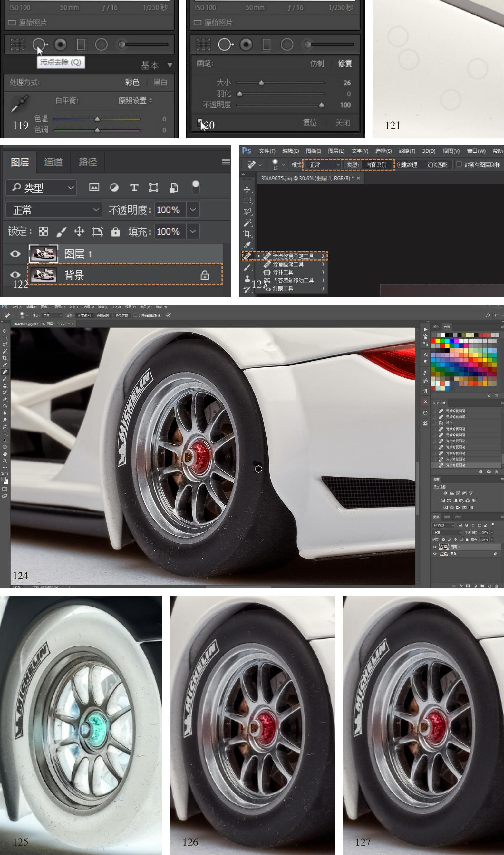Switch to 通道 tab in enlarged Layers panel

point(53,162)
